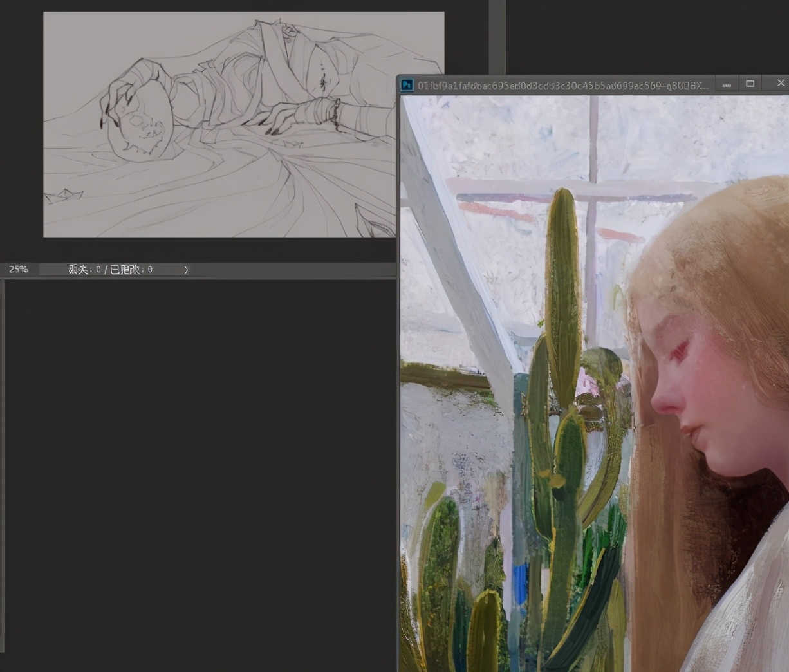Maximize the floating reference image window

click(x=750, y=84)
